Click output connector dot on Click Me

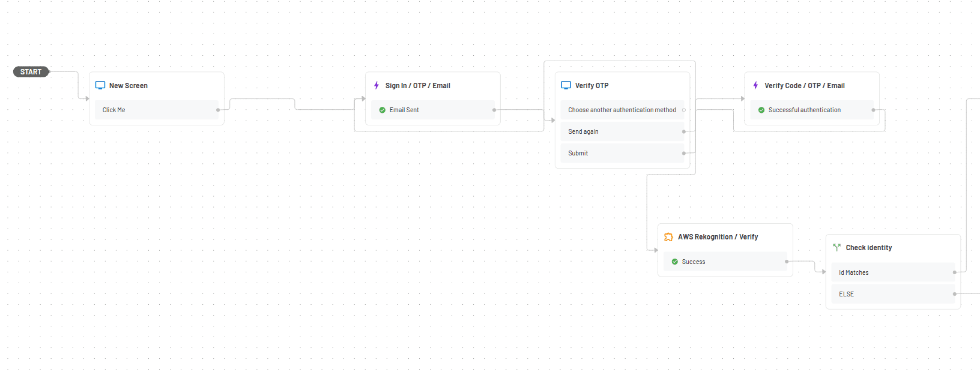pyautogui.click(x=218, y=110)
